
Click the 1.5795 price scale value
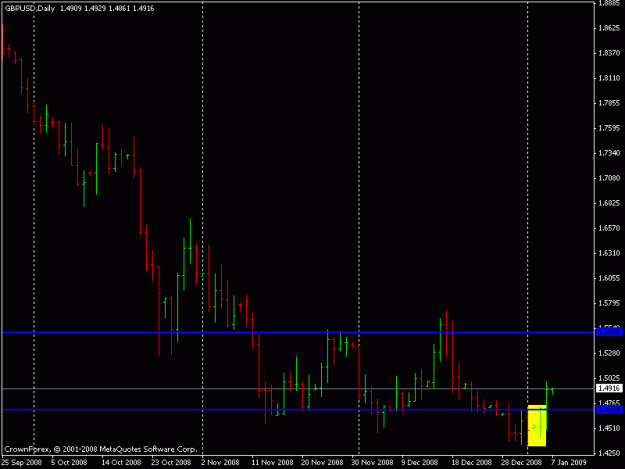tap(609, 303)
